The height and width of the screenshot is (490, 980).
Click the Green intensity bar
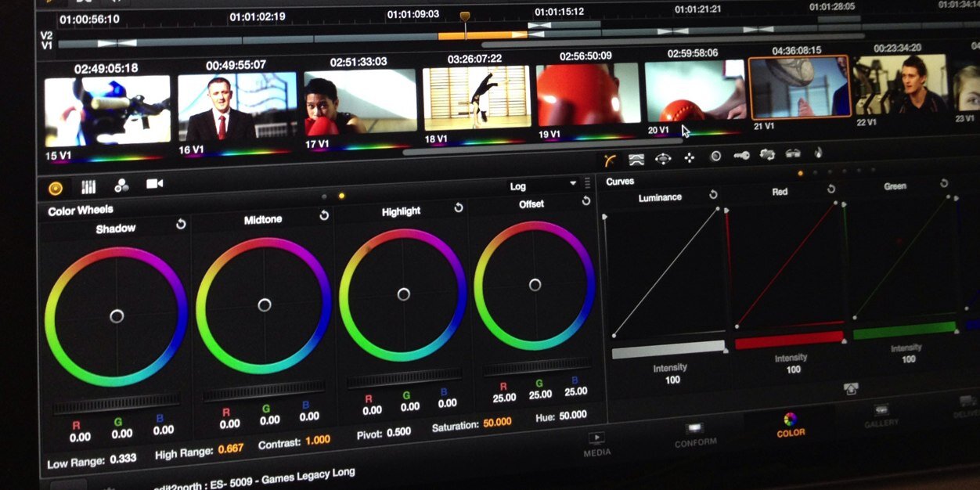point(905,330)
